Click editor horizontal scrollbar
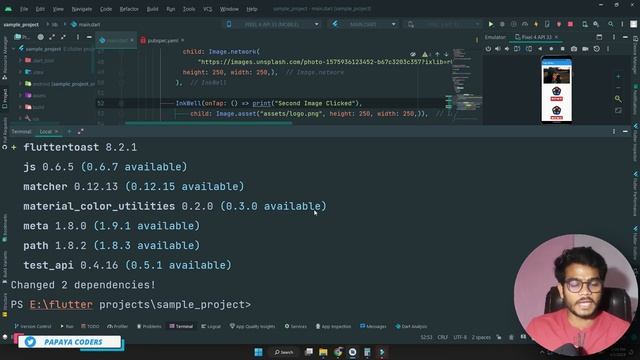This screenshot has width=640, height=360. (x=208, y=122)
